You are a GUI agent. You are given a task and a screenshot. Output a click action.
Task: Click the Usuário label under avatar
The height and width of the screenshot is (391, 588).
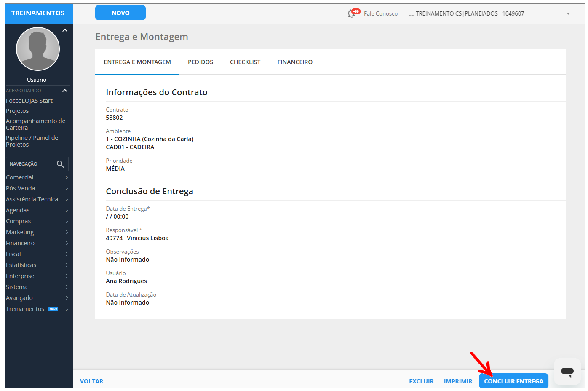(x=37, y=80)
